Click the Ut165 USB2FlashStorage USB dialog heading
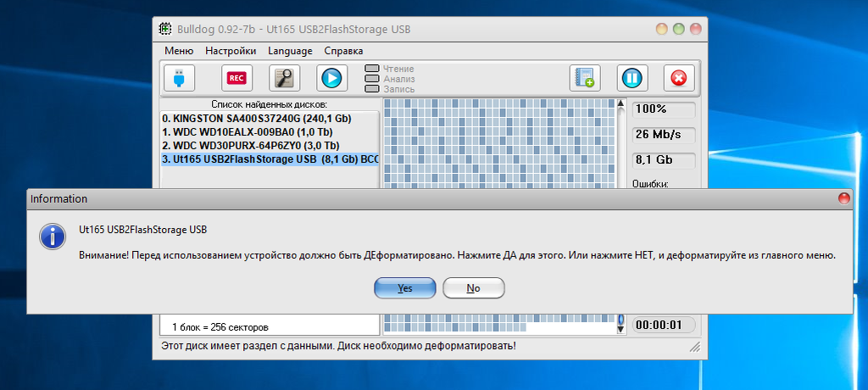868x390 pixels. click(142, 230)
